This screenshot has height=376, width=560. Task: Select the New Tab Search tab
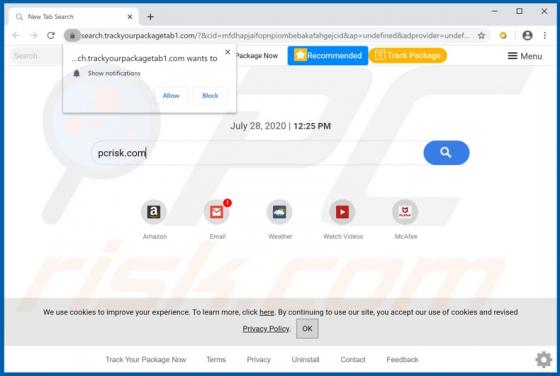pyautogui.click(x=73, y=17)
